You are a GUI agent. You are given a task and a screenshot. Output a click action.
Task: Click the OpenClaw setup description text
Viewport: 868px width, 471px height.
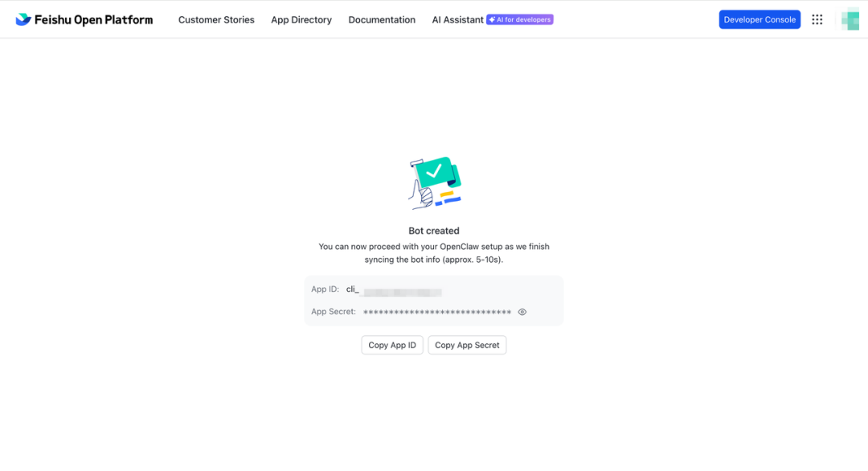[x=434, y=253]
